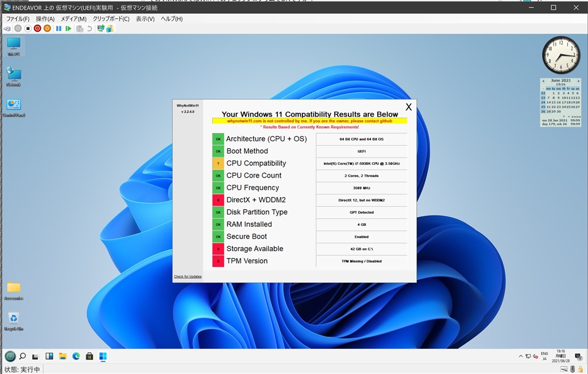Turn off the VM with the black-square stop icon
The width and height of the screenshot is (588, 374).
[28, 29]
